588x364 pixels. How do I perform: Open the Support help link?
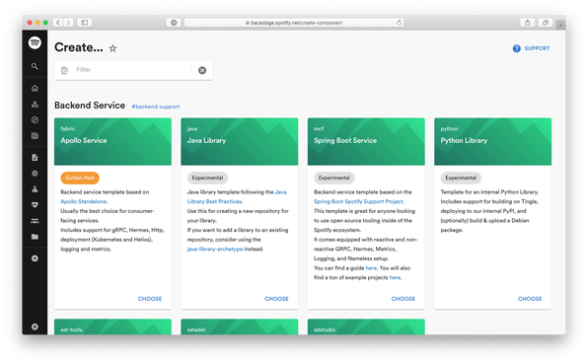click(x=532, y=48)
